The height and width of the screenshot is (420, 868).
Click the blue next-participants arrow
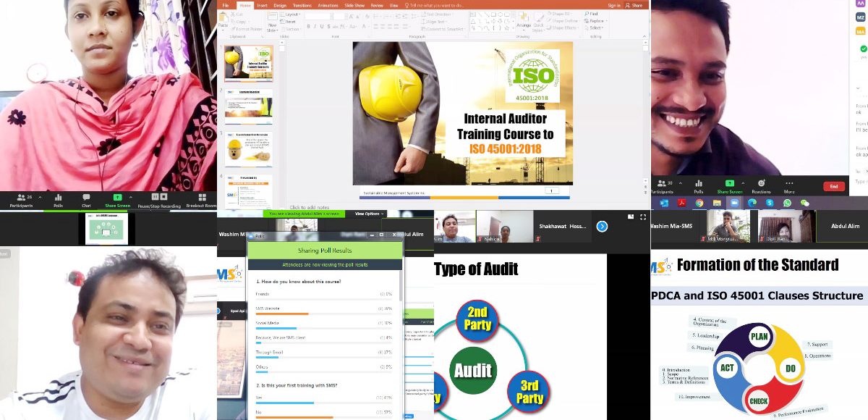tap(602, 227)
